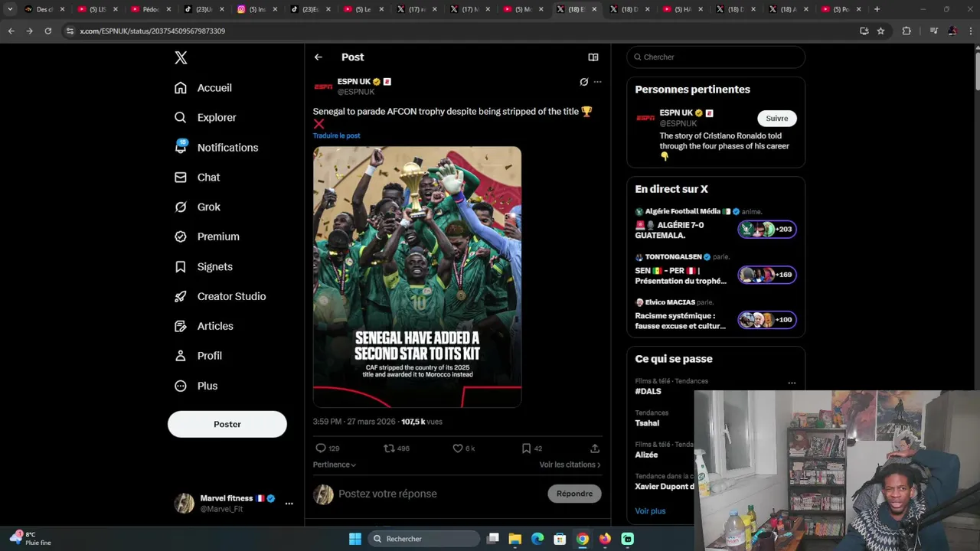Open Grok in the sidebar
Image resolution: width=980 pixels, height=551 pixels.
[198, 207]
